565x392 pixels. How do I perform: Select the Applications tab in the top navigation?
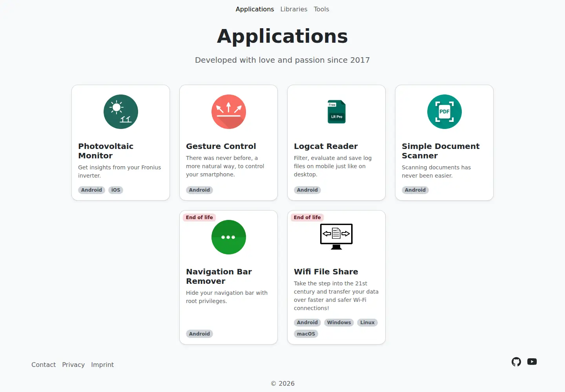click(255, 9)
